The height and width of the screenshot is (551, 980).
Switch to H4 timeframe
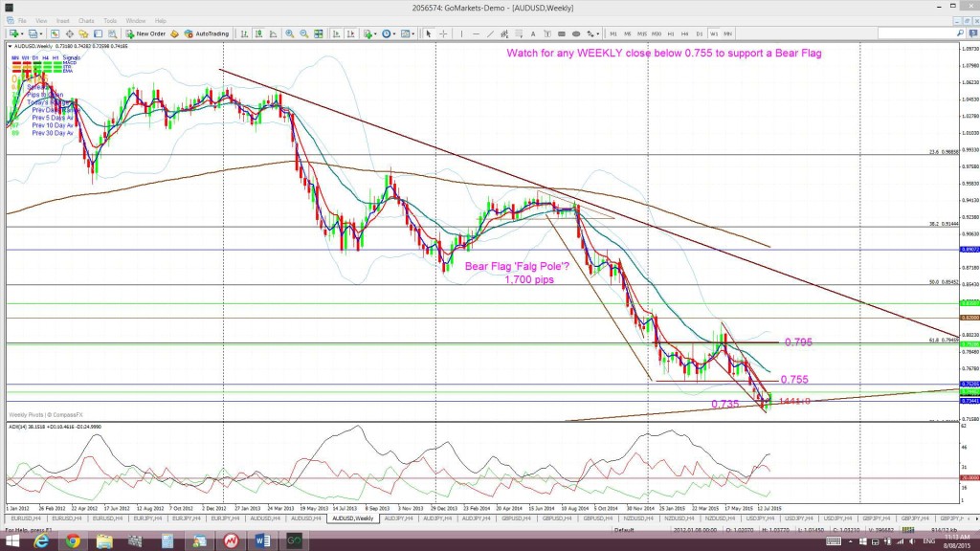pyautogui.click(x=685, y=33)
